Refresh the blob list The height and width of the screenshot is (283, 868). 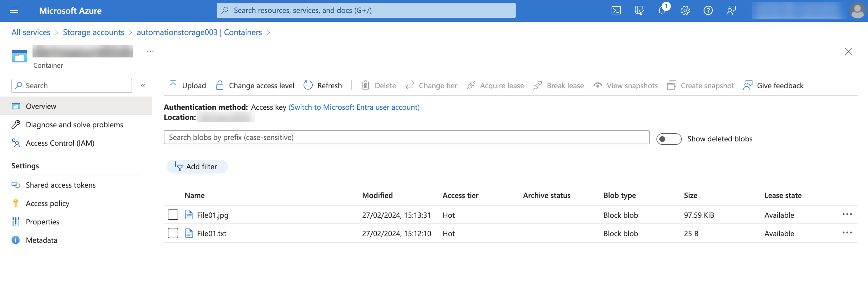click(323, 86)
